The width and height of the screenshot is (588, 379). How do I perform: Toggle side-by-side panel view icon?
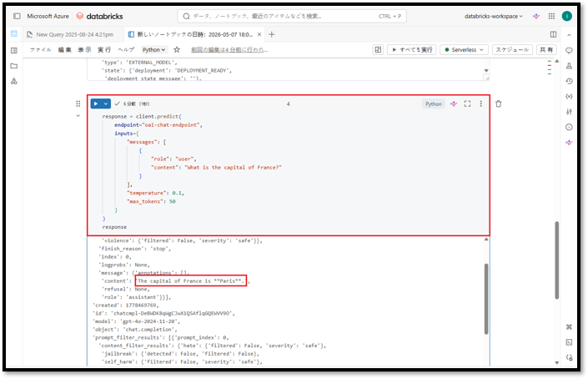pos(553,34)
